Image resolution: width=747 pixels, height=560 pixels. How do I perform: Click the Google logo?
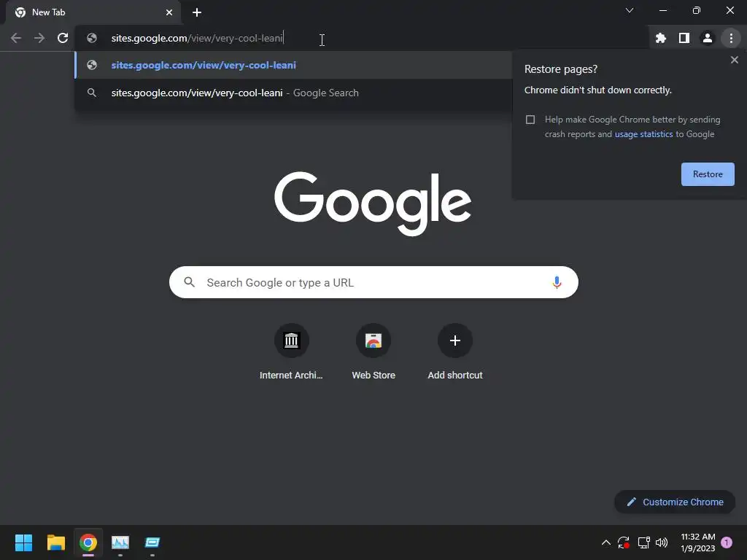(373, 203)
